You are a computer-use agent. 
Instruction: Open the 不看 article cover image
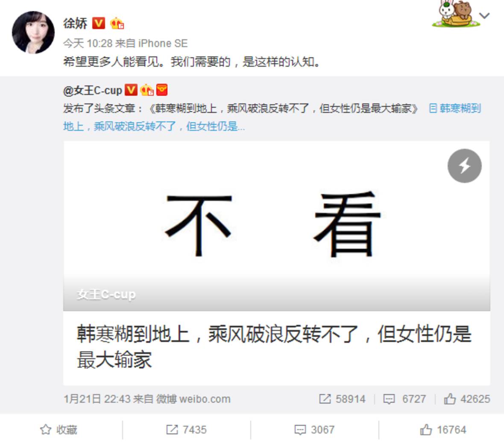277,226
